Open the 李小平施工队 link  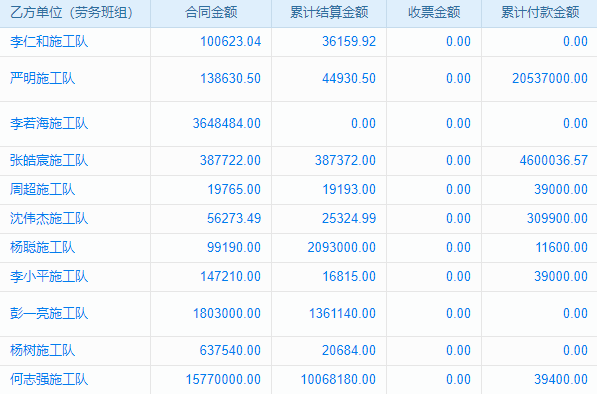coord(49,276)
